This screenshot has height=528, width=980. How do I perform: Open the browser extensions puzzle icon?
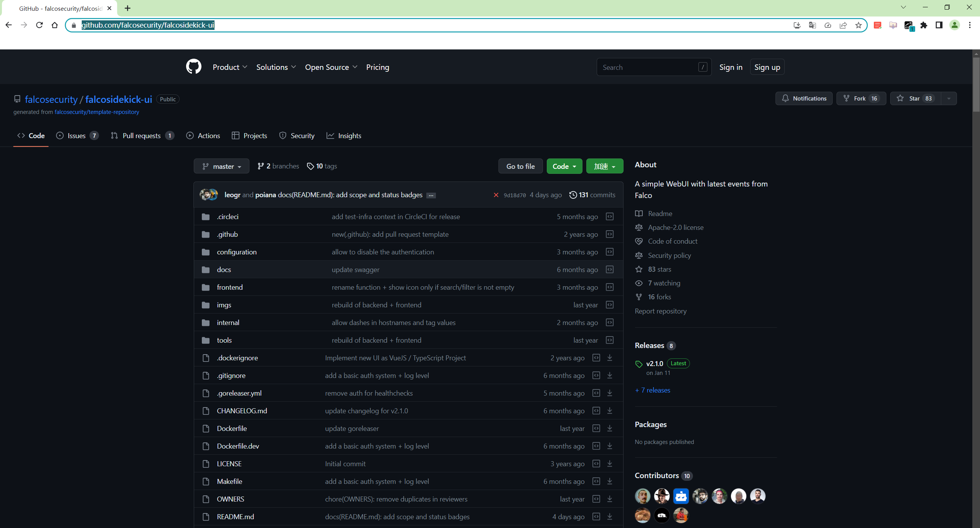click(x=924, y=25)
